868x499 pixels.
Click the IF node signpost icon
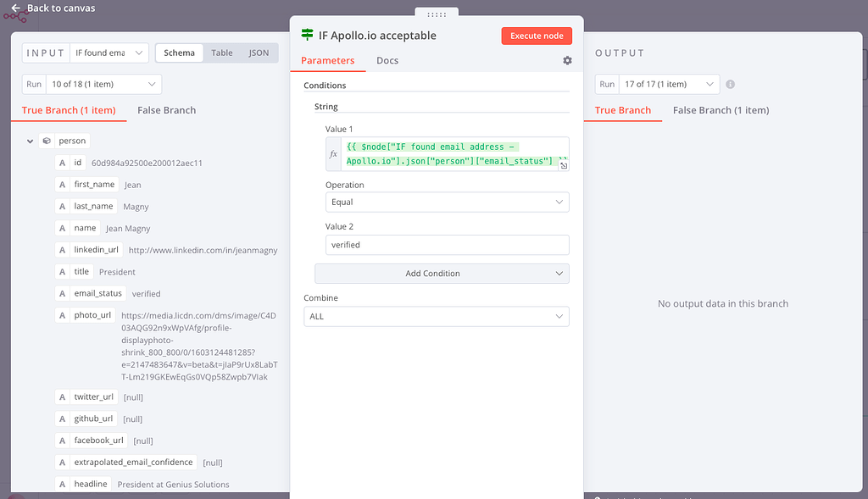click(x=308, y=36)
